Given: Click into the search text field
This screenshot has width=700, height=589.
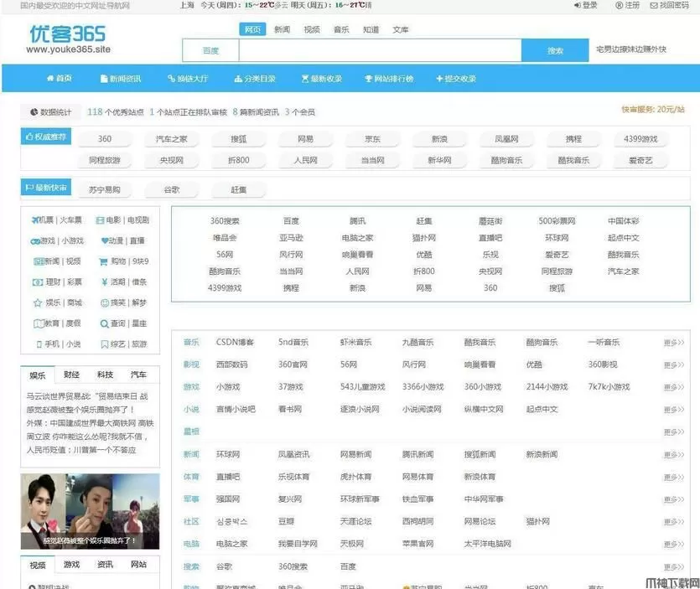Looking at the screenshot, I should point(379,51).
